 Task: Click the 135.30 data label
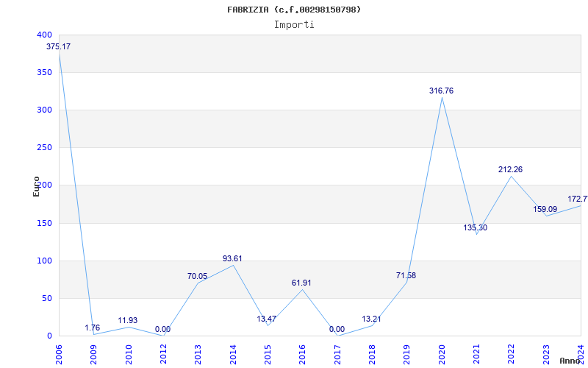[475, 227]
